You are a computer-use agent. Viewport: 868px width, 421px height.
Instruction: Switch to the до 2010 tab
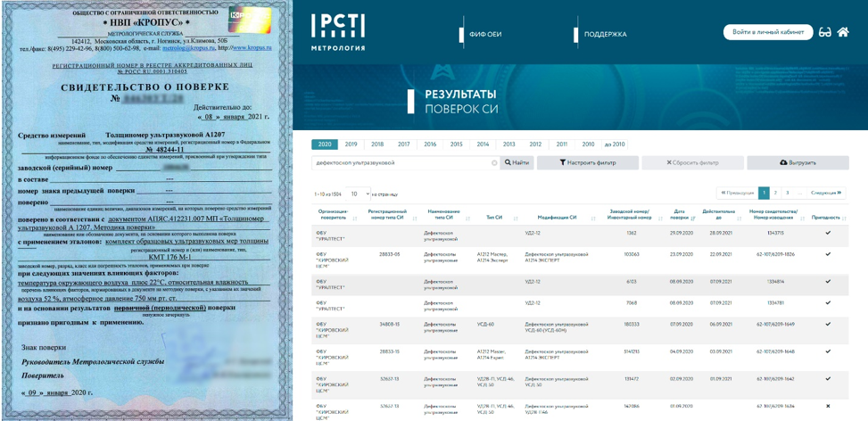615,144
